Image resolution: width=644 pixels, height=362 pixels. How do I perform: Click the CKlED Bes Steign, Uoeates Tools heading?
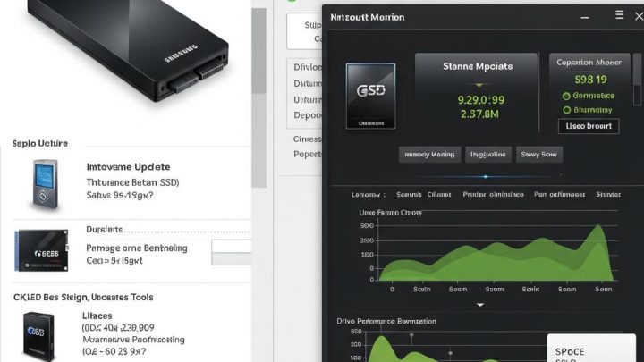tap(83, 297)
